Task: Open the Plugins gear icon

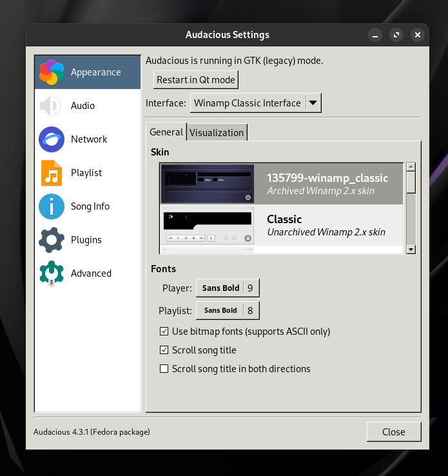Action: pos(52,240)
